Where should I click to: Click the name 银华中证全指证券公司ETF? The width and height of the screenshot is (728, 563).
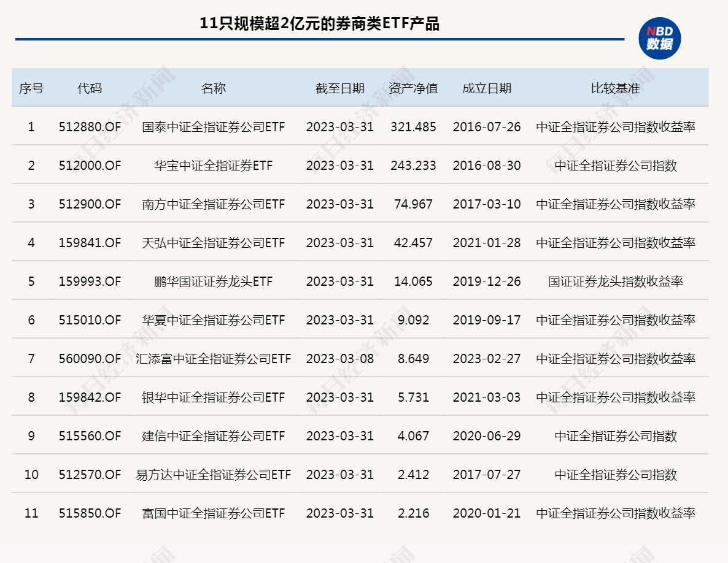click(x=213, y=397)
